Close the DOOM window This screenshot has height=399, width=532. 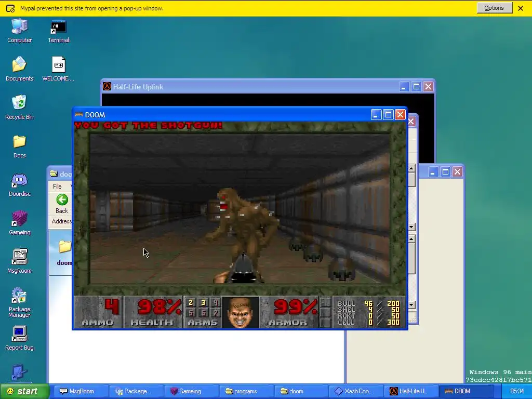tap(401, 115)
